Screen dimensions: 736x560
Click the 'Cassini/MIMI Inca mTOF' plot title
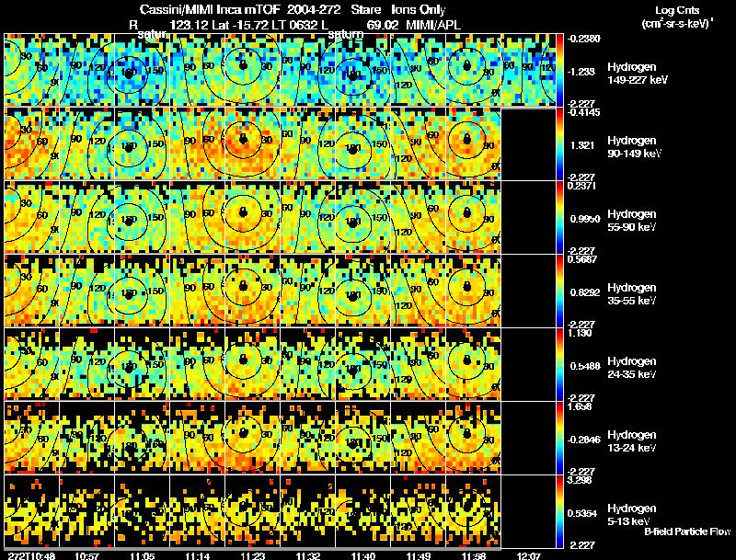pyautogui.click(x=211, y=9)
